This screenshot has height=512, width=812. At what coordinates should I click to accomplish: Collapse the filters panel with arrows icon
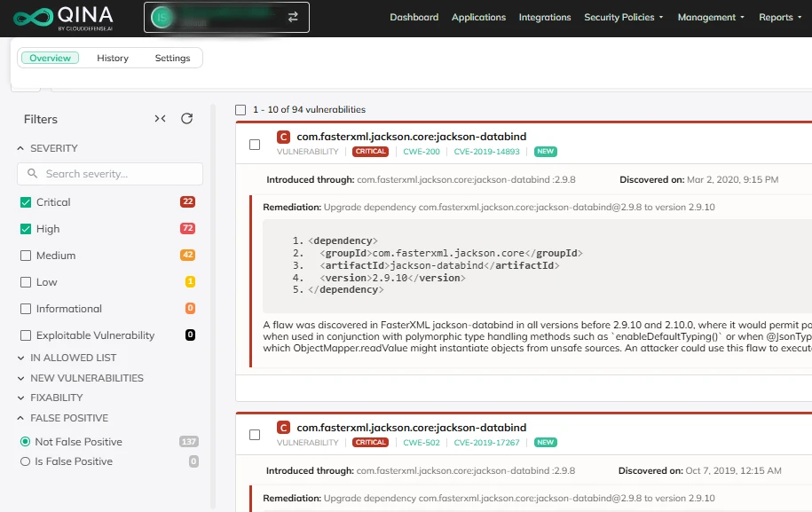pos(160,119)
